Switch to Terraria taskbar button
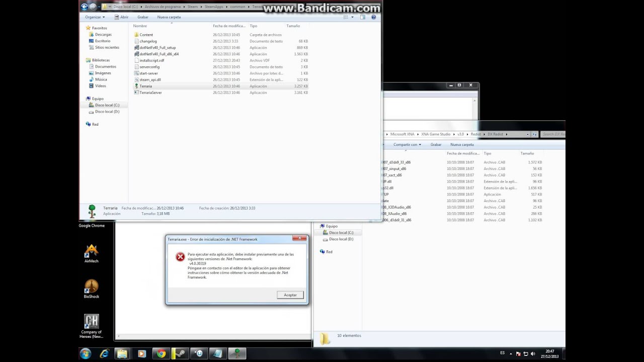 pyautogui.click(x=237, y=354)
